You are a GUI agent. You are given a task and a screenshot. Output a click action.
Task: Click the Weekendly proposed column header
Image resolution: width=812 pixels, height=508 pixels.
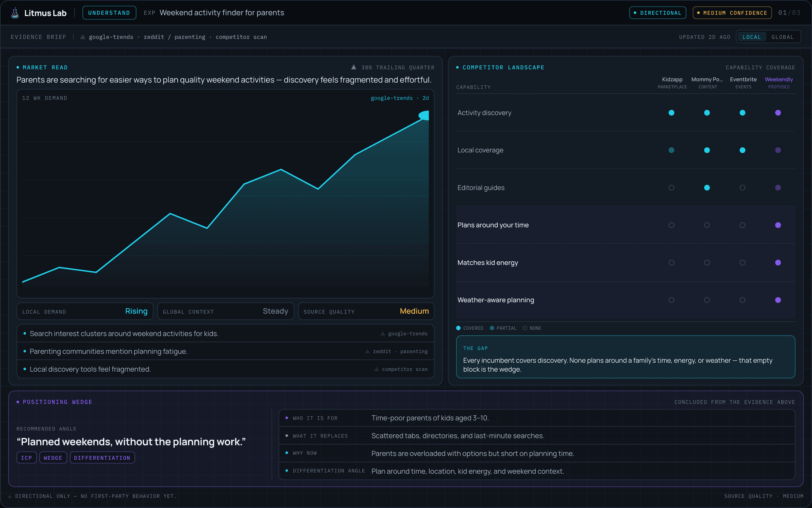[779, 83]
